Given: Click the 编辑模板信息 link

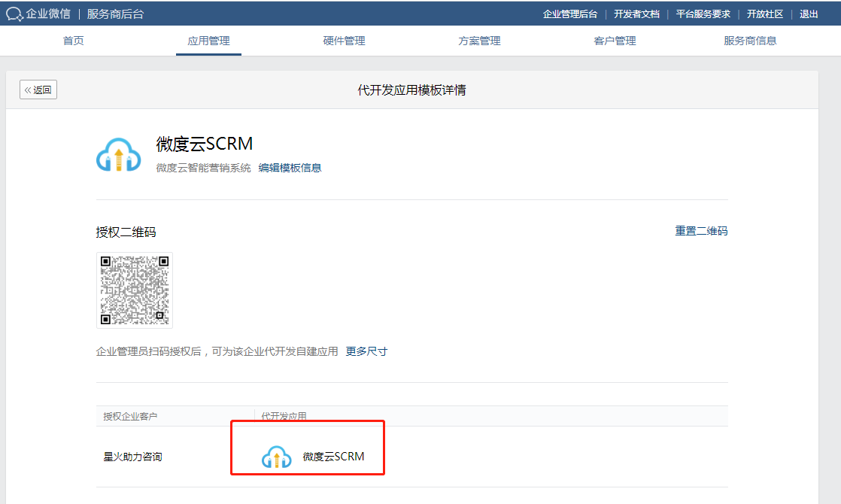Looking at the screenshot, I should point(290,168).
